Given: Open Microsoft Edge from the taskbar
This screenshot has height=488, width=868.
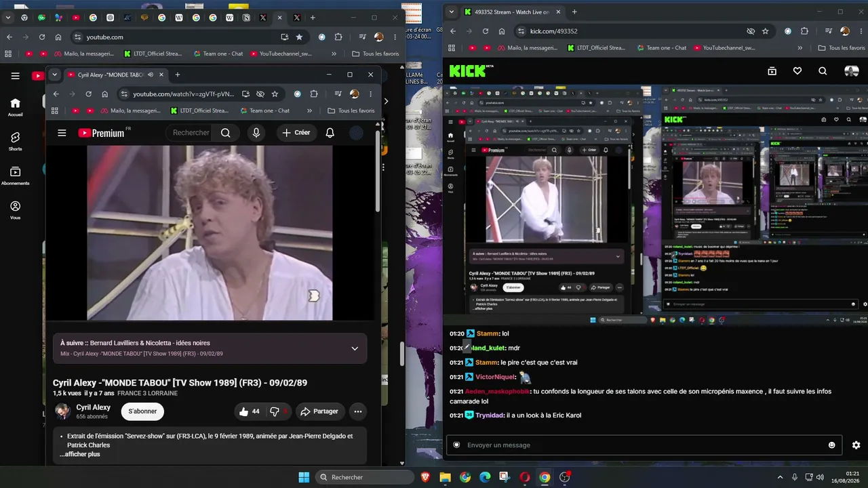Looking at the screenshot, I should [x=485, y=477].
